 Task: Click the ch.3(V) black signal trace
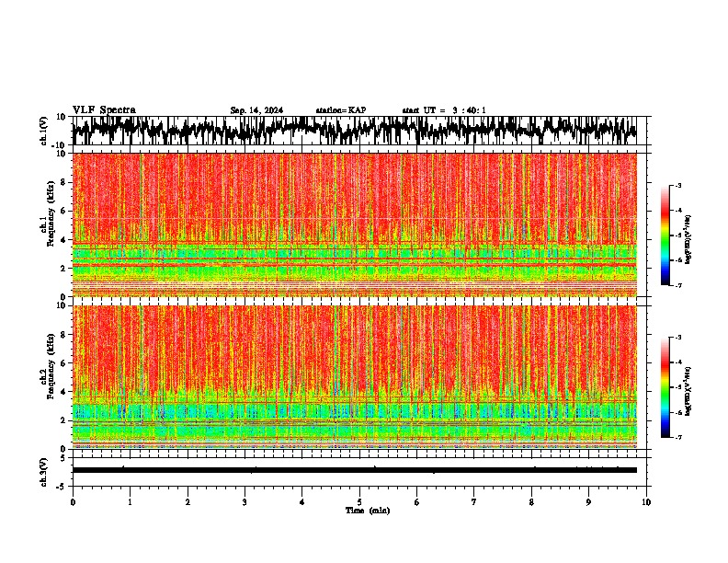pyautogui.click(x=355, y=470)
